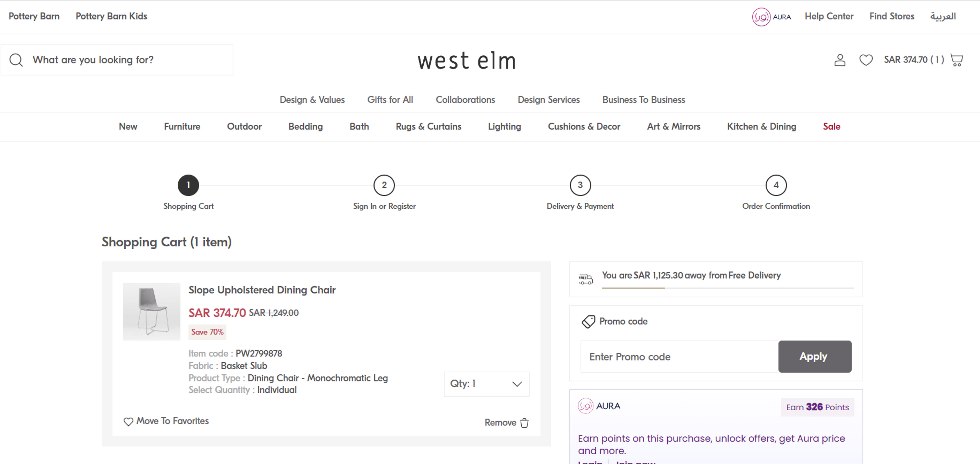The image size is (980, 464).
Task: Open Cushions & Decor menu
Action: point(584,126)
